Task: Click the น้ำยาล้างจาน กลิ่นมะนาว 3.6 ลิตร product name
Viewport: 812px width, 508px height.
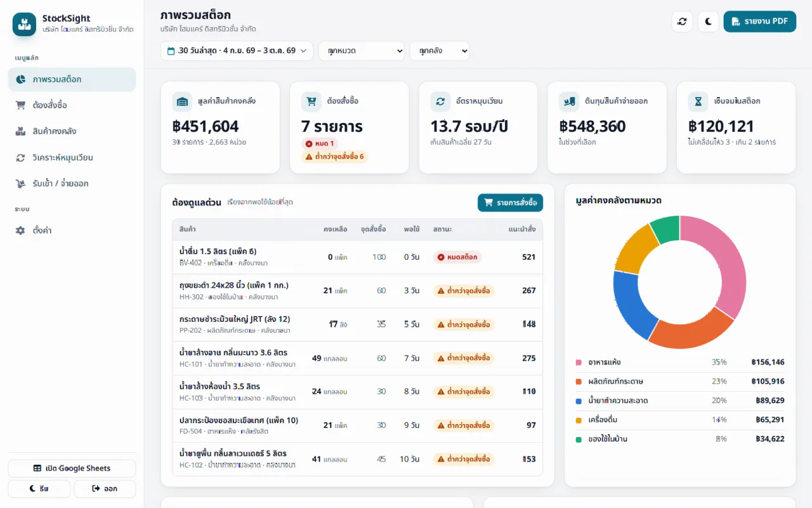Action: click(233, 352)
